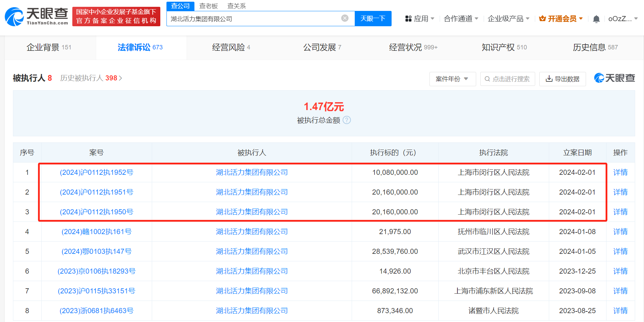Open the 案件年份 filter dropdown
The width and height of the screenshot is (644, 322).
[x=453, y=79]
